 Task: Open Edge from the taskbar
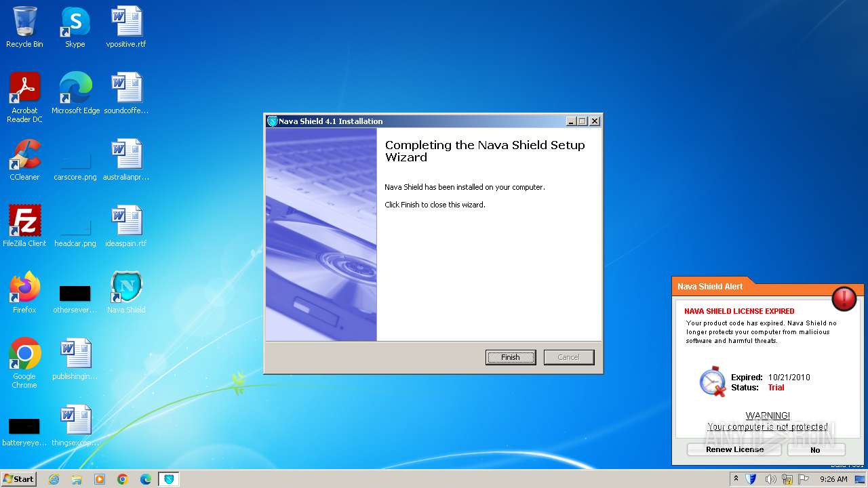[146, 479]
